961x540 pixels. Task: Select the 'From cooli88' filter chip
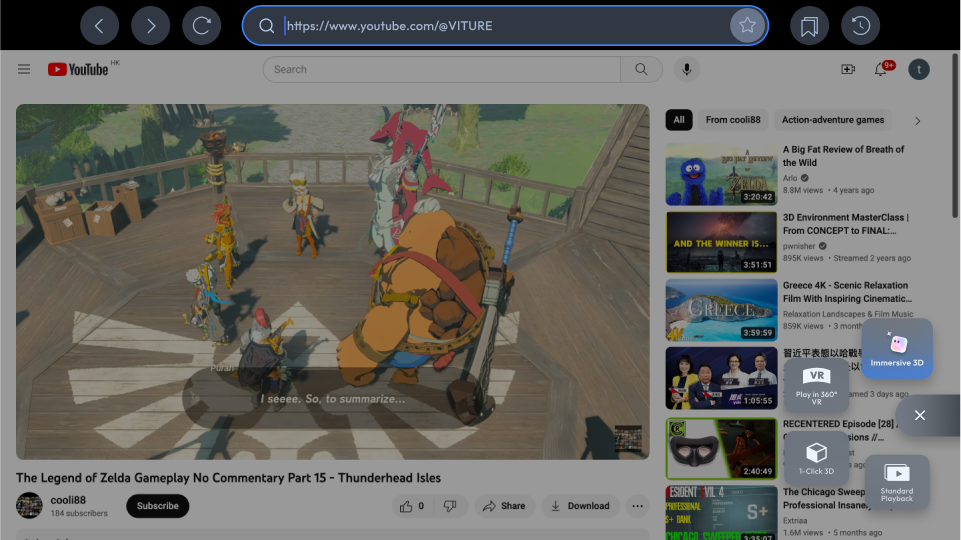[733, 120]
